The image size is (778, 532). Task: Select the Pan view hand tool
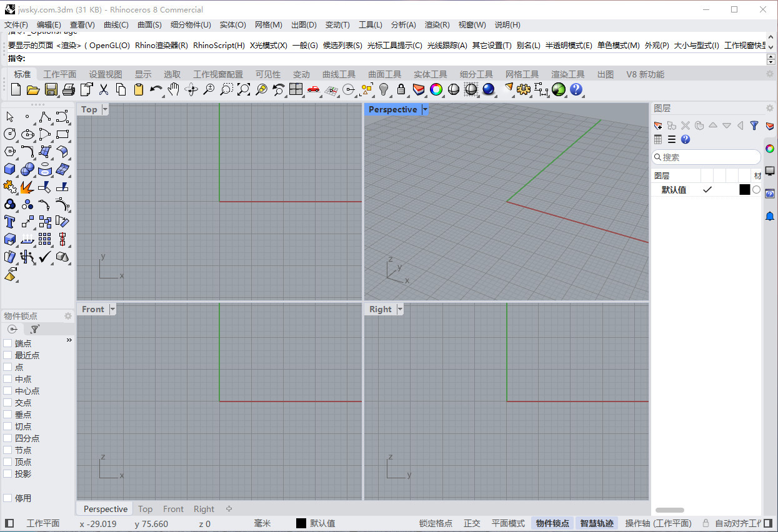point(173,89)
